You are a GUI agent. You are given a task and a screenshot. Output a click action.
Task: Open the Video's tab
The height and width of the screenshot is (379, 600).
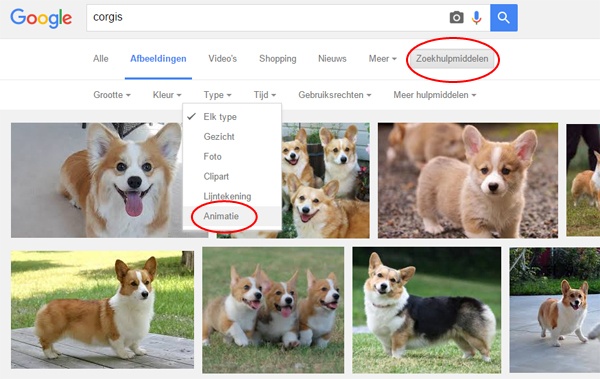point(222,59)
